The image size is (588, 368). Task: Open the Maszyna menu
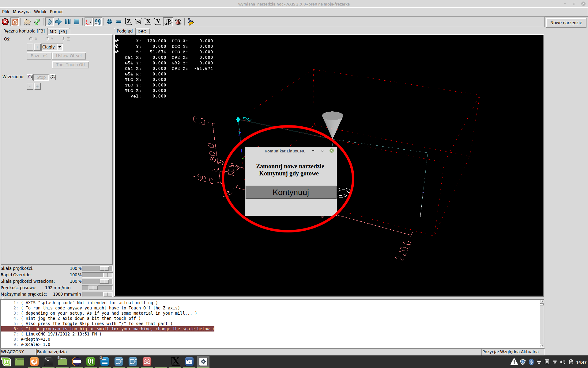[x=21, y=12]
